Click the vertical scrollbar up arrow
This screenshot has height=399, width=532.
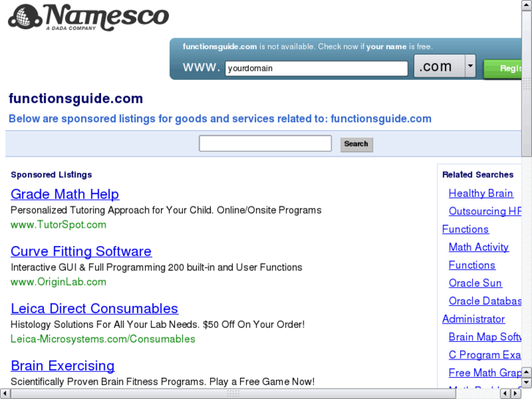tap(527, 5)
